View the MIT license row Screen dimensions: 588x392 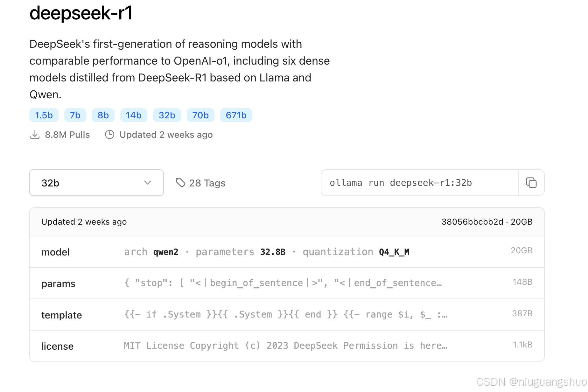point(287,346)
